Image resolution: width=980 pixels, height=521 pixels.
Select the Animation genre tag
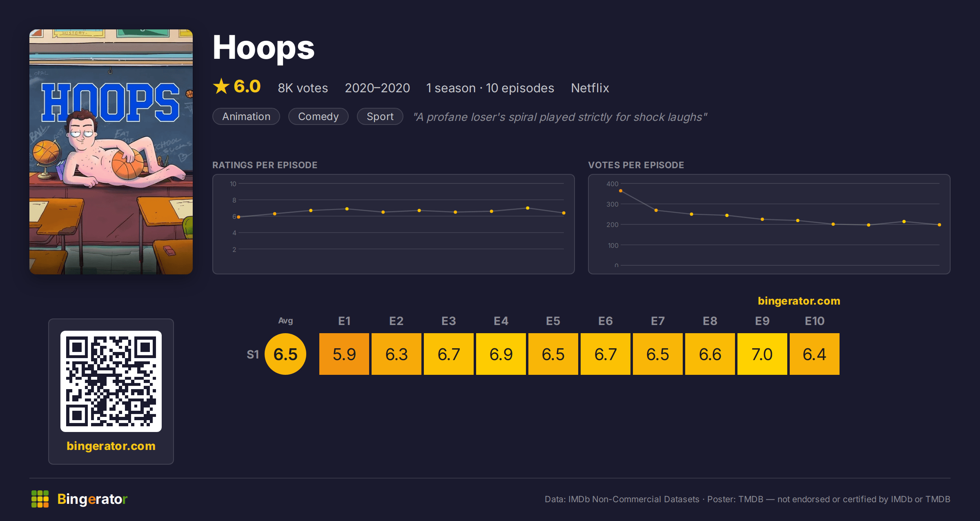click(246, 116)
